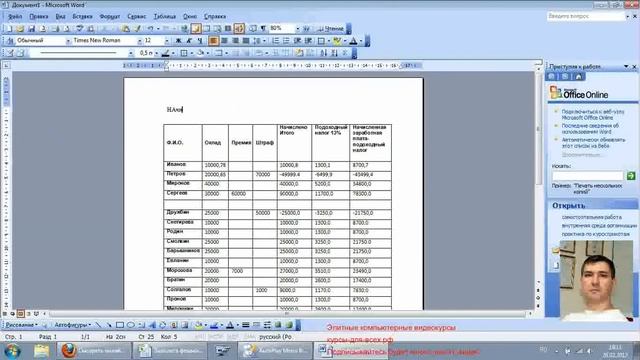Open the Style dropdown (Обычный)

68,41
